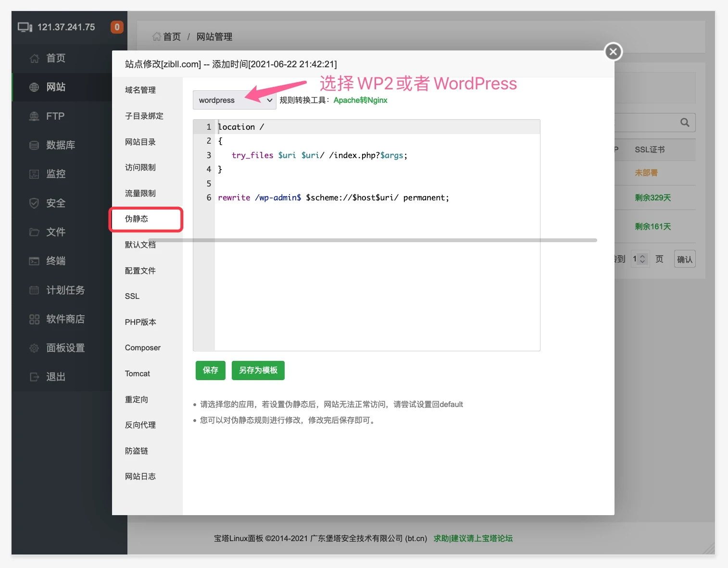Open the 安全 security icon
Image resolution: width=728 pixels, height=568 pixels.
click(34, 203)
